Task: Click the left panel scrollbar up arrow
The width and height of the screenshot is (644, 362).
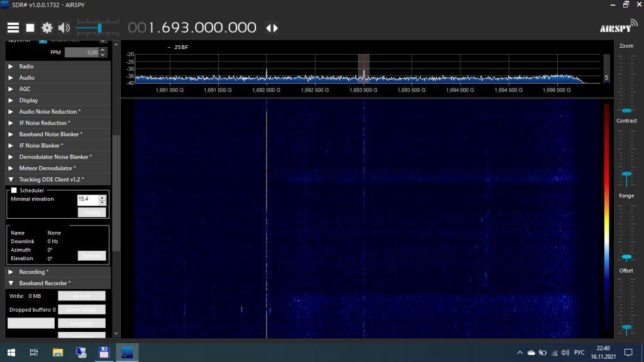Action: click(116, 45)
